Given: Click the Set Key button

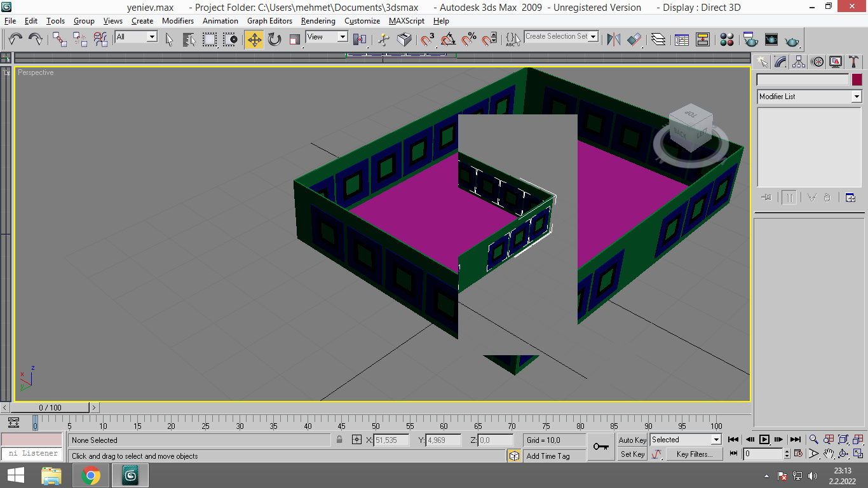Looking at the screenshot, I should point(632,454).
